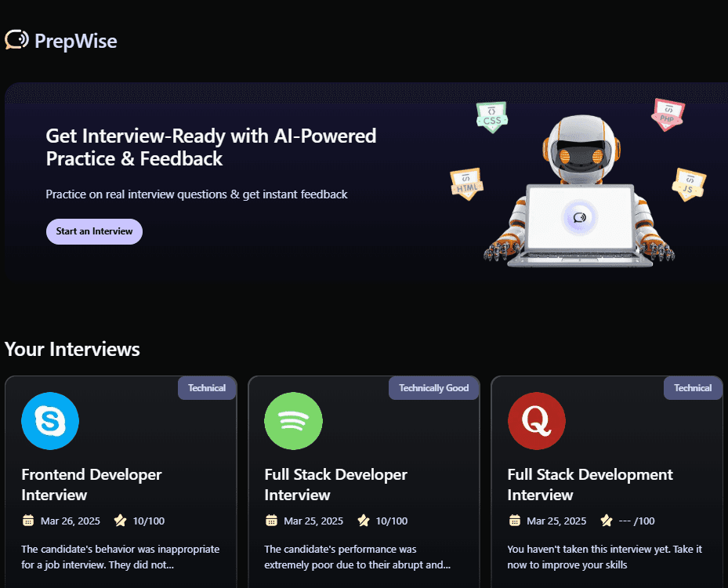Select the Skype icon on Frontend Developer card
The height and width of the screenshot is (588, 728).
click(49, 421)
